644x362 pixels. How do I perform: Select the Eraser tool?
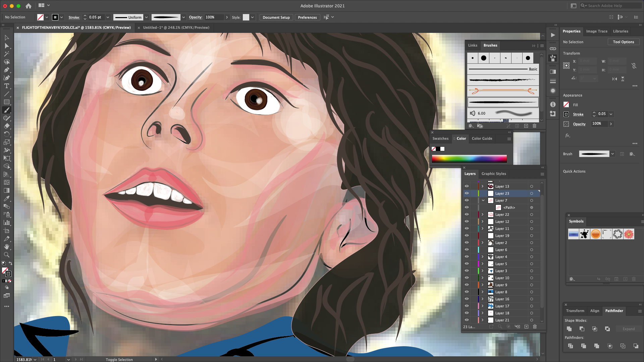coord(6,126)
